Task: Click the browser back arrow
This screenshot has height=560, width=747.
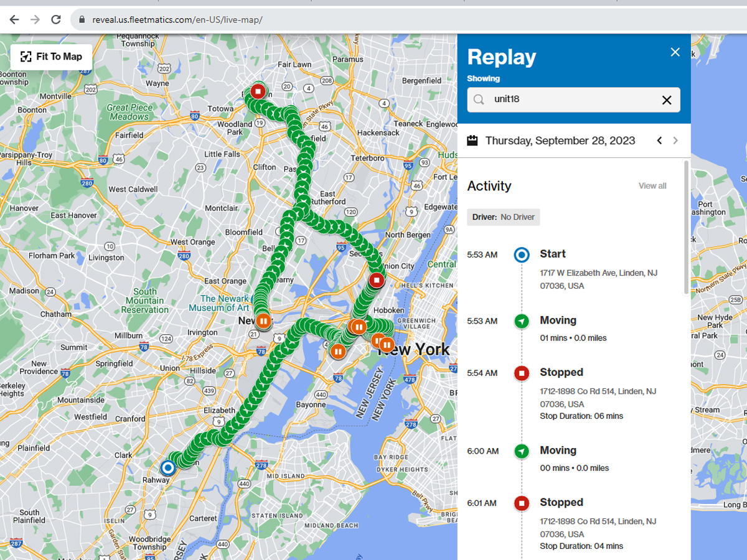Action: [x=14, y=19]
